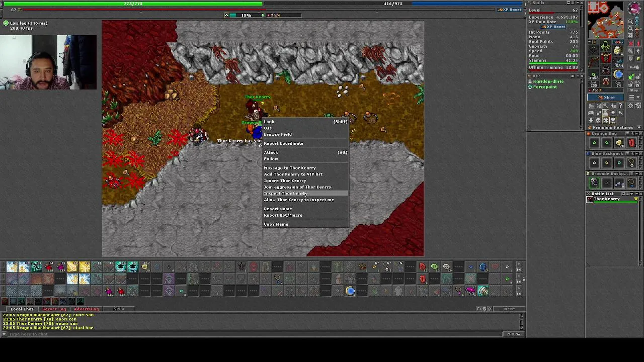Open Battle List sort dropdown
The image size is (644, 362).
[631, 194]
